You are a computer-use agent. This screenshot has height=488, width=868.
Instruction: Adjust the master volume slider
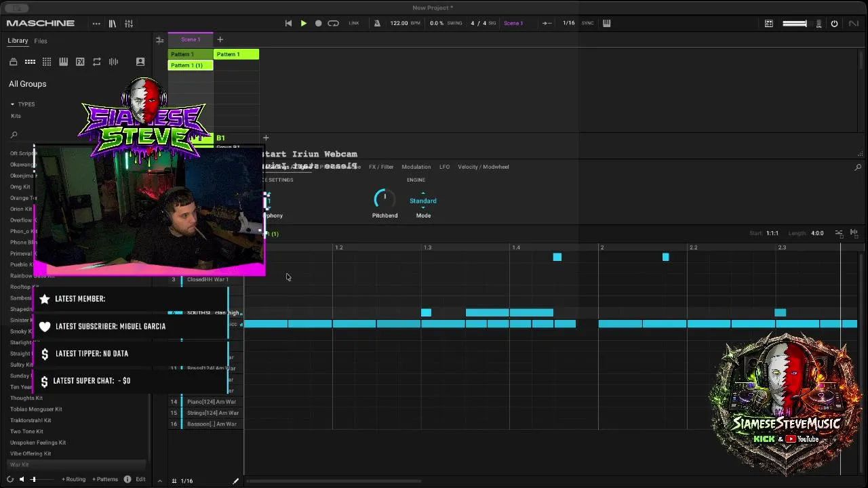pyautogui.click(x=795, y=23)
